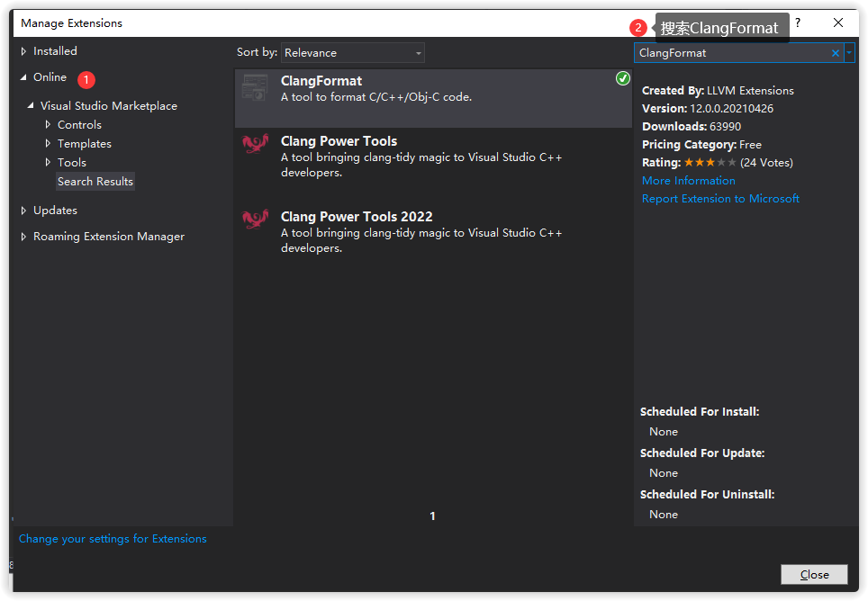868x601 pixels.
Task: Click the Close button
Action: tap(814, 574)
